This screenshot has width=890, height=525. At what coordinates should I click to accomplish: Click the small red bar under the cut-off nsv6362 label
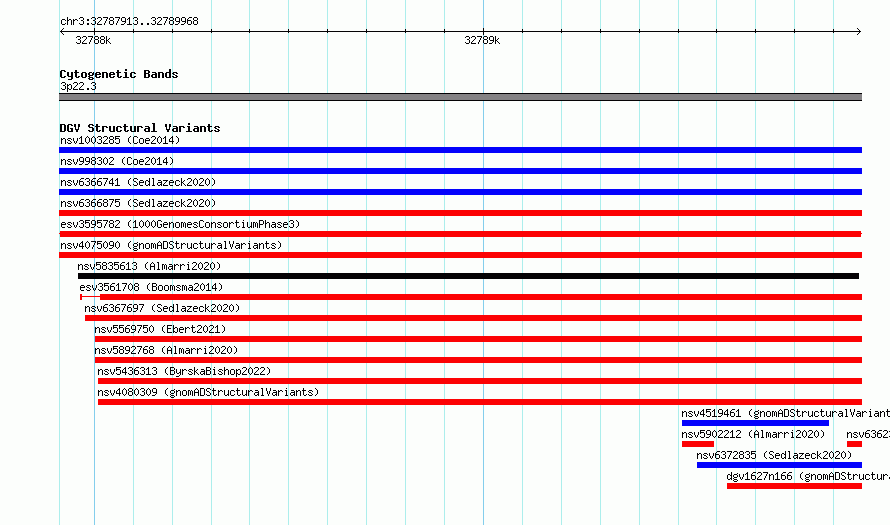click(854, 444)
